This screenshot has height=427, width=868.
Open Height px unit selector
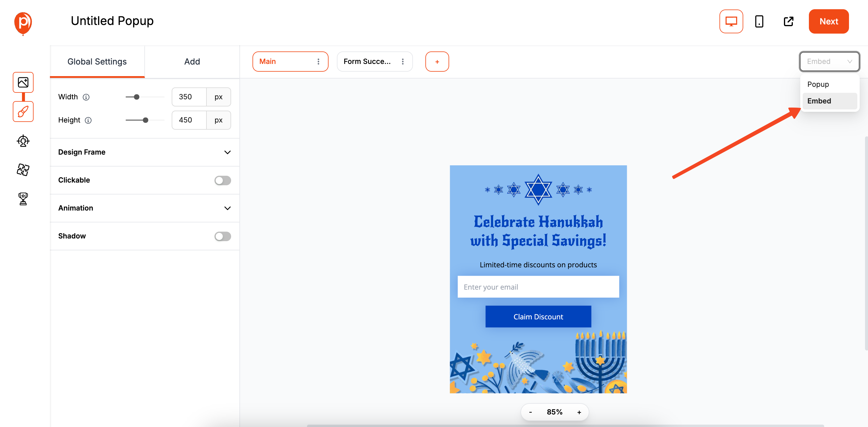point(218,120)
